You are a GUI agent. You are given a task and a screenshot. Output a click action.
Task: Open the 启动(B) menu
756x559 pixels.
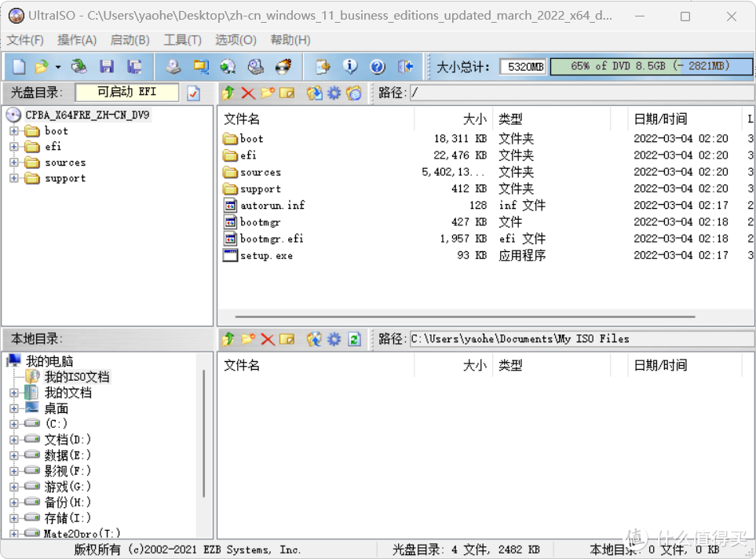(130, 40)
